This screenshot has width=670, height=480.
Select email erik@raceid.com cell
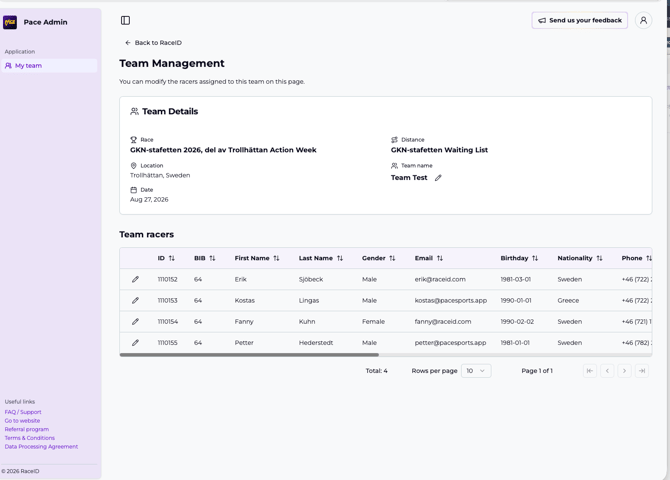coord(440,279)
